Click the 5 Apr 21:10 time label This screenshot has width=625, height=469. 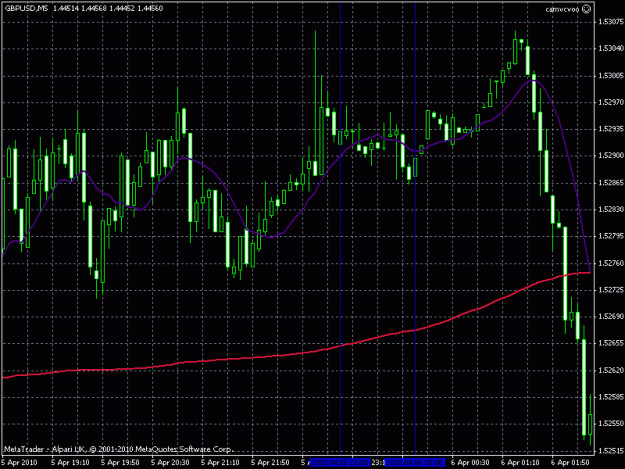(220, 463)
